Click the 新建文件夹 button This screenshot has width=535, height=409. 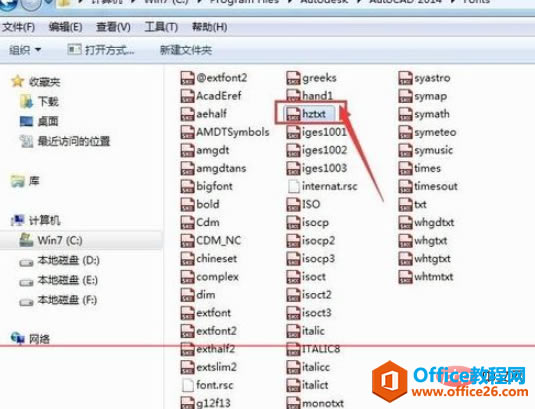pyautogui.click(x=186, y=50)
